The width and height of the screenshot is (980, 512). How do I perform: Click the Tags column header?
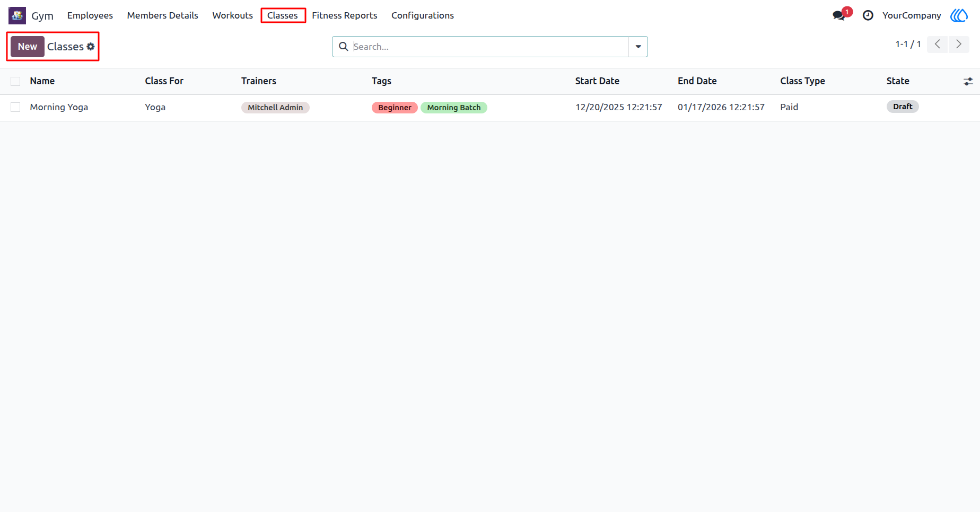[381, 81]
